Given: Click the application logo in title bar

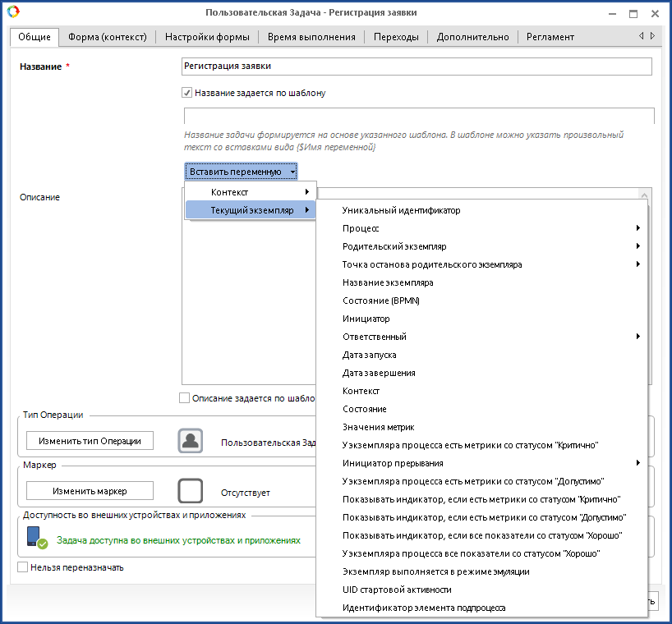Looking at the screenshot, I should tap(13, 13).
